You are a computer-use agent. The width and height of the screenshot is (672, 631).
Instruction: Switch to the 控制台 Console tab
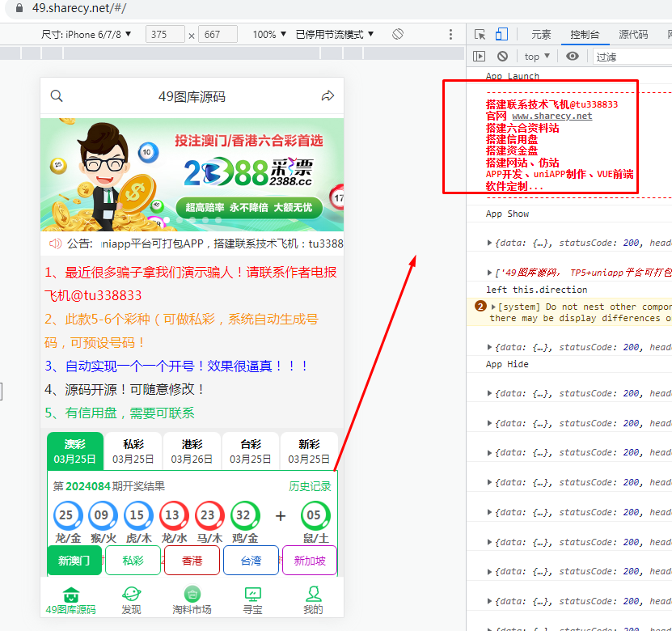pos(585,34)
